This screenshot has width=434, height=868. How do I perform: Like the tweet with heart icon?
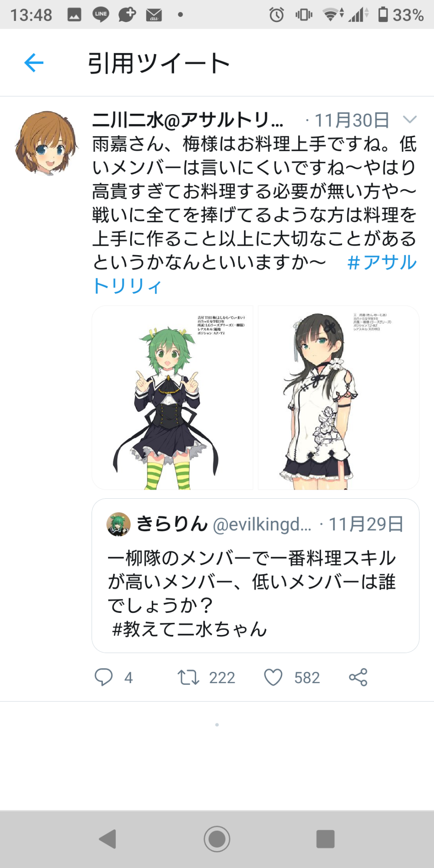(273, 677)
